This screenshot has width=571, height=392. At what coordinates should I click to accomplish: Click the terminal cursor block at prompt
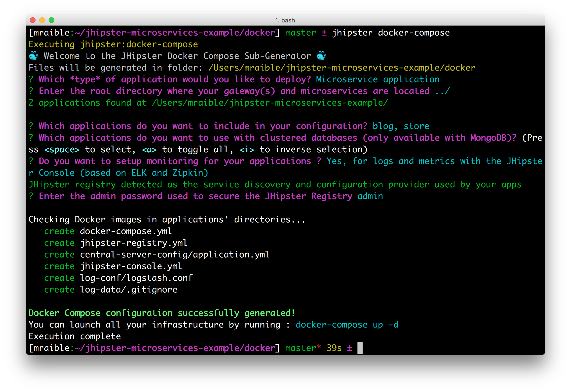pos(360,348)
